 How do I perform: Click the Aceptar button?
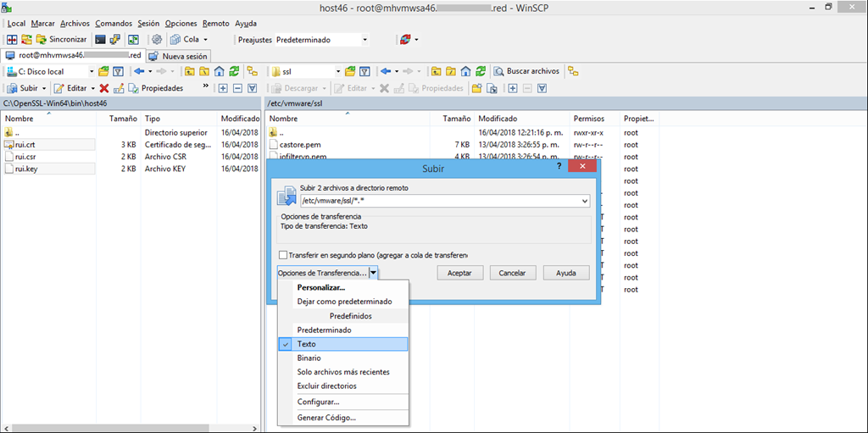459,273
